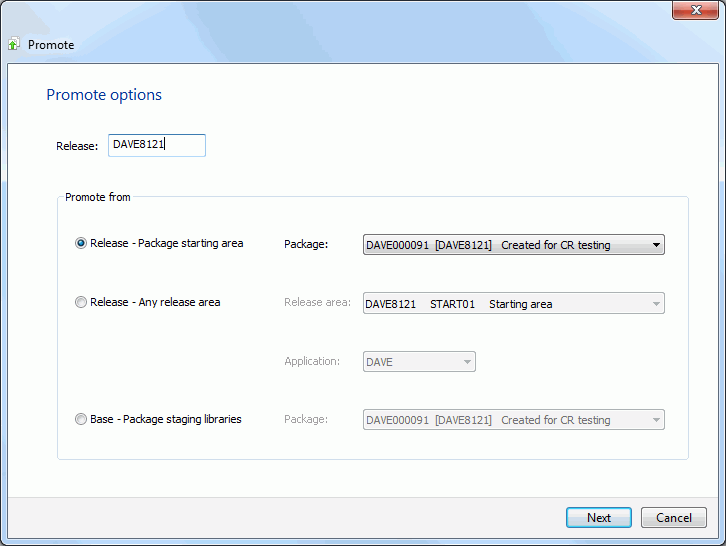Screen dimensions: 726x546
Task: Click the Release: field label
Action: (77, 146)
